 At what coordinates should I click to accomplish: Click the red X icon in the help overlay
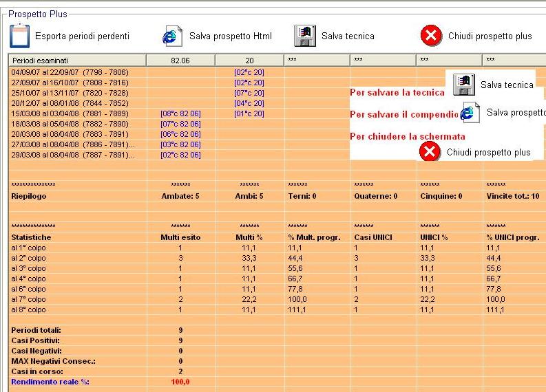point(430,152)
